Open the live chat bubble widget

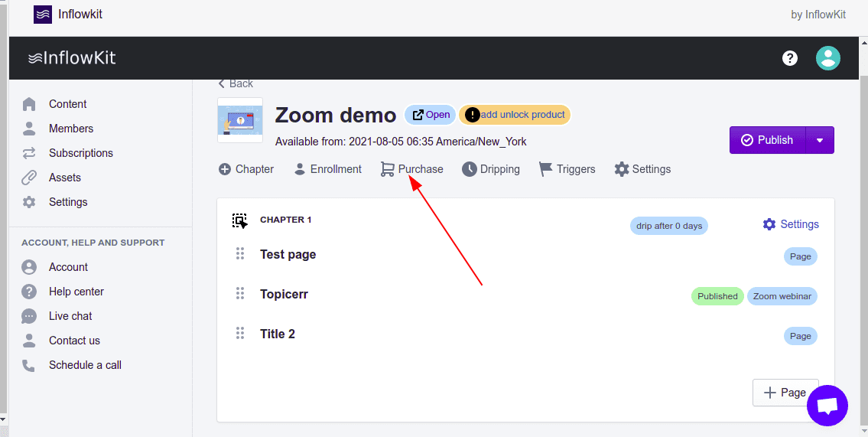coord(827,406)
